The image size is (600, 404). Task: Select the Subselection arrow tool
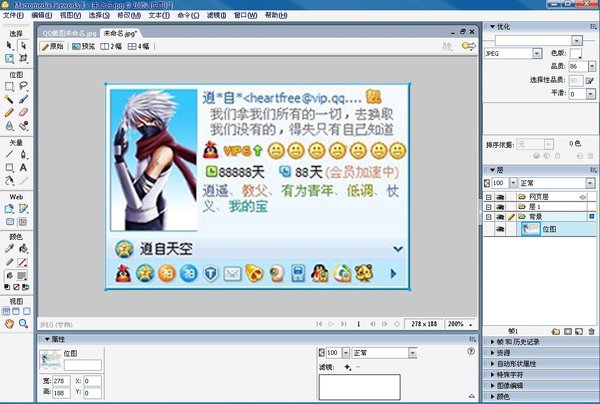(23, 46)
